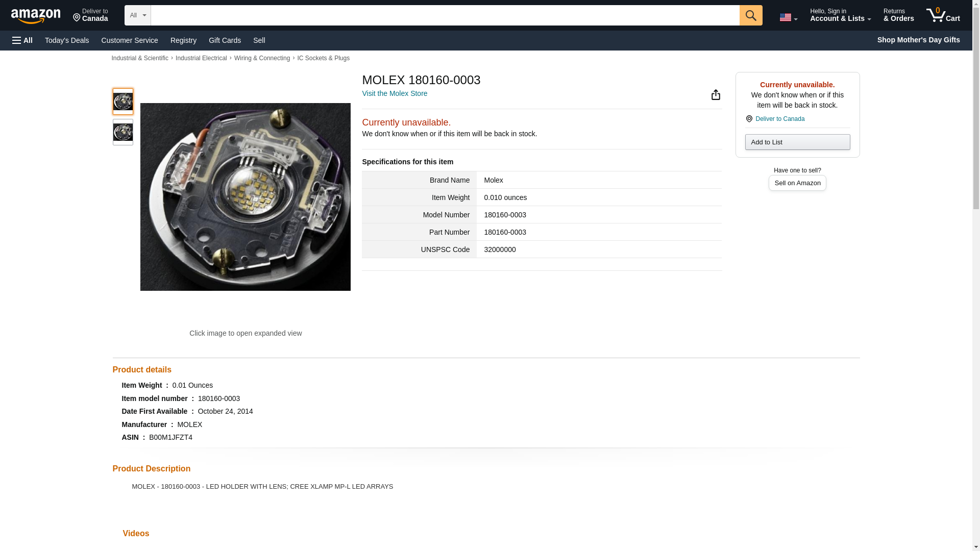
Task: Click inside the search input field
Action: (x=444, y=15)
